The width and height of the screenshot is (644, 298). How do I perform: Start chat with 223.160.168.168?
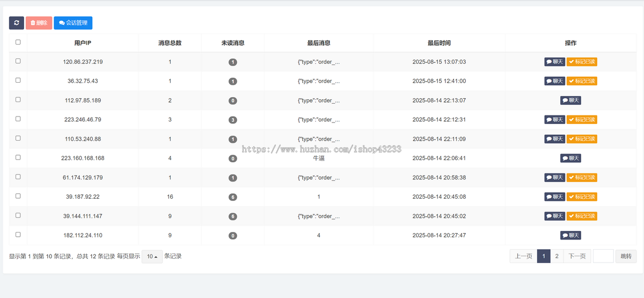click(x=570, y=158)
